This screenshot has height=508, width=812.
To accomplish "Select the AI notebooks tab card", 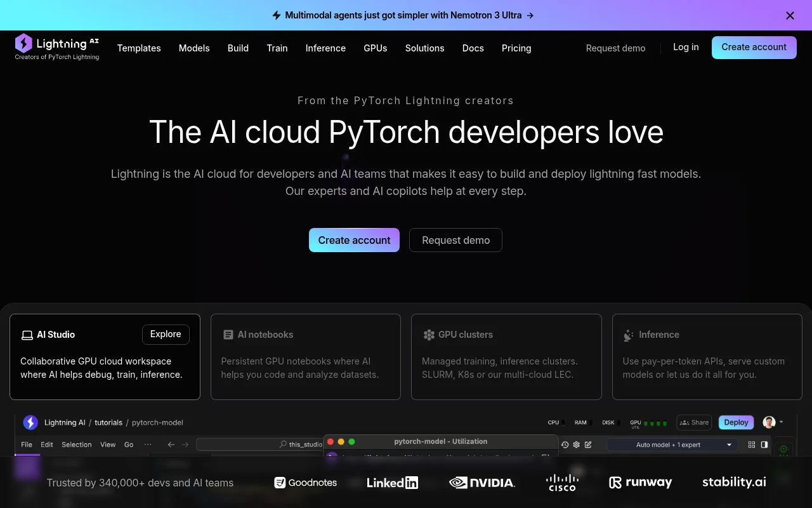I will pos(306,357).
